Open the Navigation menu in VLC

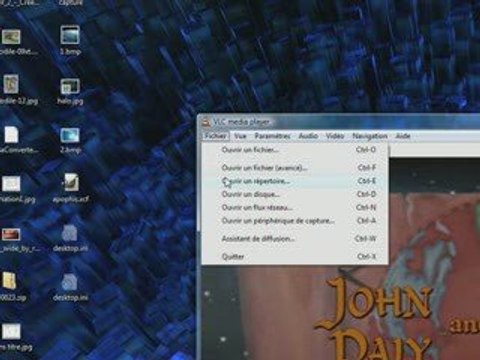(x=370, y=136)
